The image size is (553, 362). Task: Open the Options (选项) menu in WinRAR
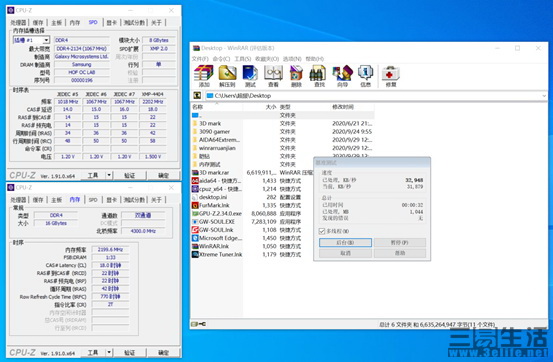coord(292,59)
